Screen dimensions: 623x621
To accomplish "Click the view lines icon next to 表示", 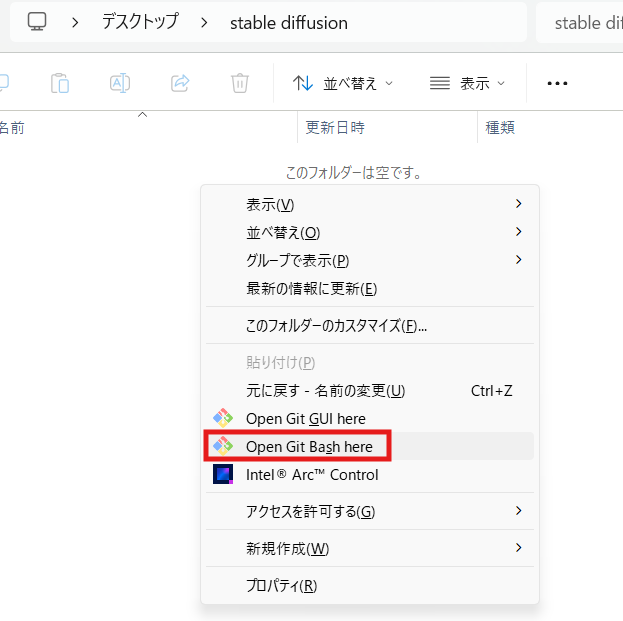I will pos(440,83).
